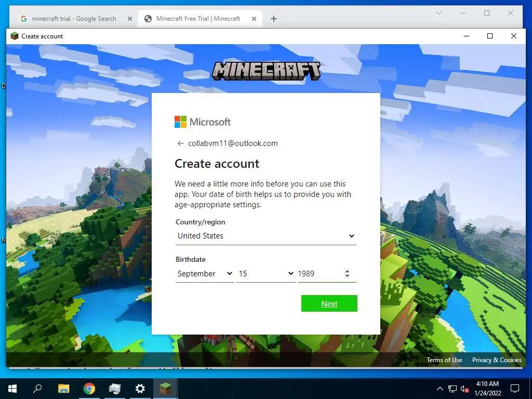532x399 pixels.
Task: Open the Country/region dropdown showing United States
Action: (265, 236)
